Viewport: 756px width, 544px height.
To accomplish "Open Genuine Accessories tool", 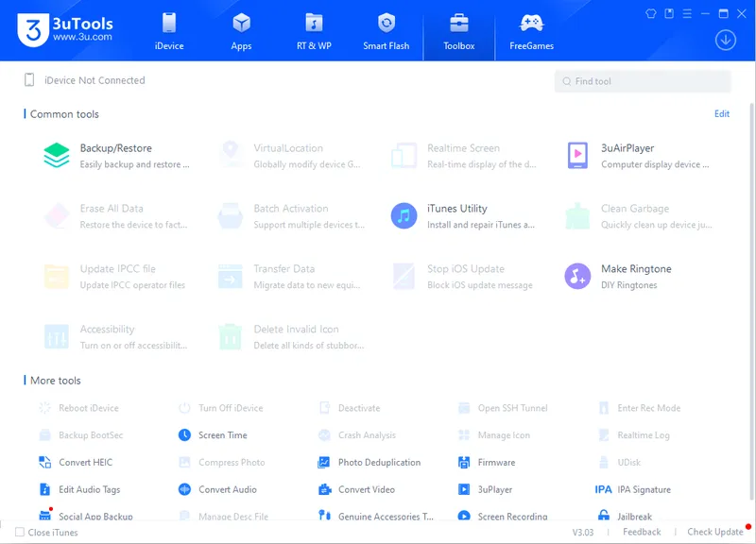I will [x=376, y=516].
